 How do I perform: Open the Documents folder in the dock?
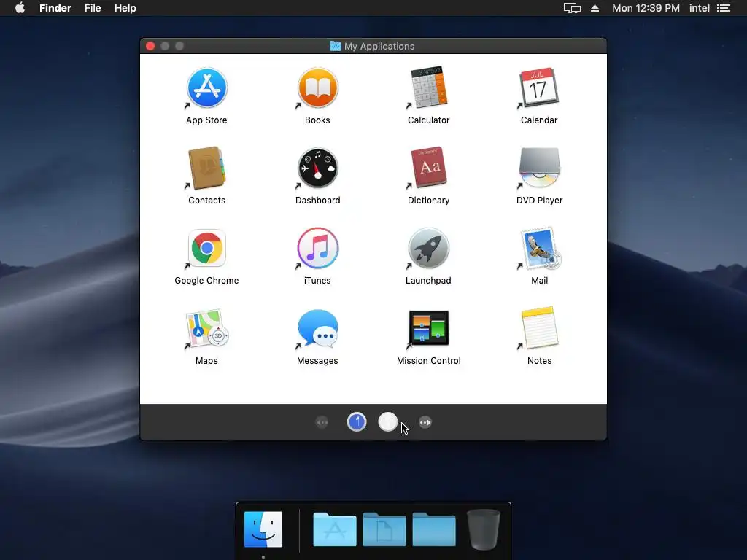coord(384,529)
